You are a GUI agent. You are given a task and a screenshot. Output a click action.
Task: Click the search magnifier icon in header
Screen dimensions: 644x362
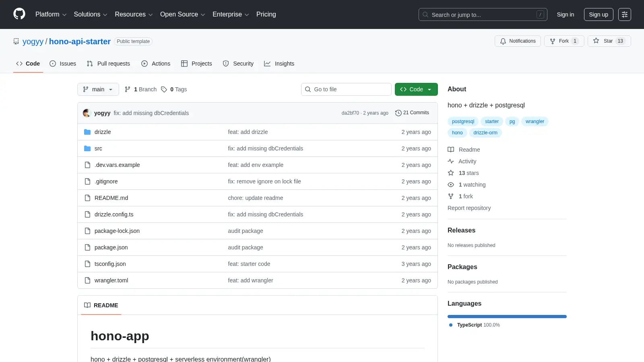pyautogui.click(x=425, y=14)
